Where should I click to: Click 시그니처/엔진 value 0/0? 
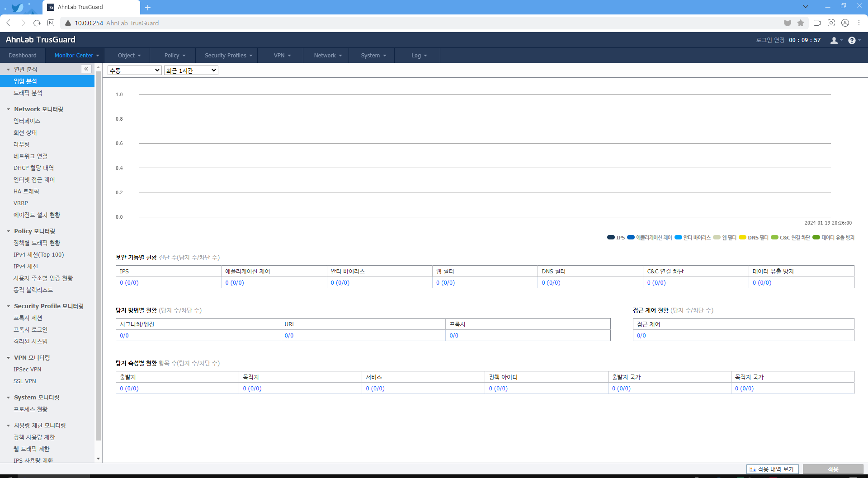(x=124, y=336)
